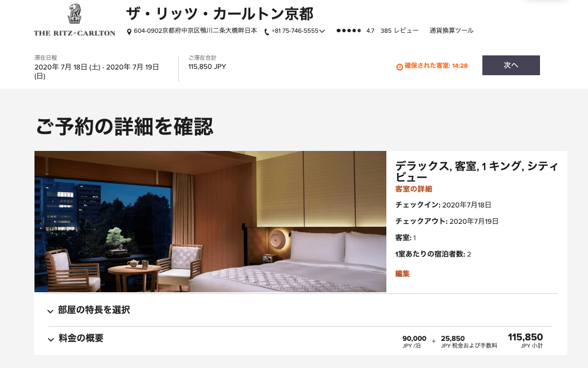Expand the phone number dropdown chevron

322,31
